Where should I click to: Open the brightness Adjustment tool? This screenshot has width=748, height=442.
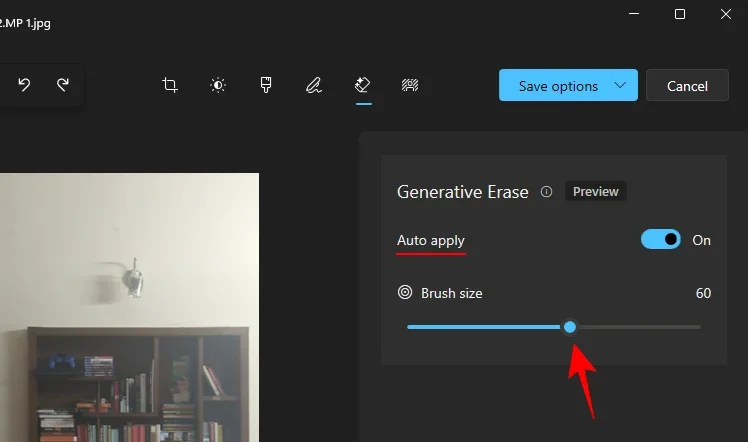[218, 85]
